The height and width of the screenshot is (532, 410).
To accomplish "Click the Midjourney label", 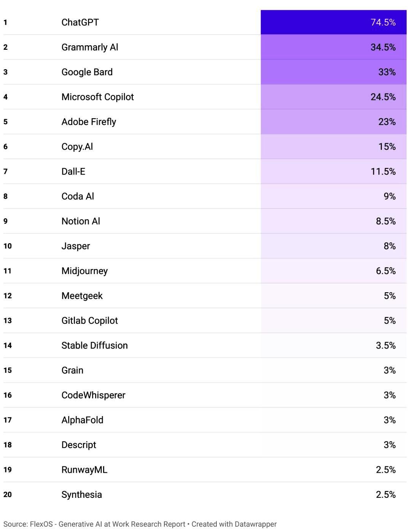I will click(x=84, y=271).
